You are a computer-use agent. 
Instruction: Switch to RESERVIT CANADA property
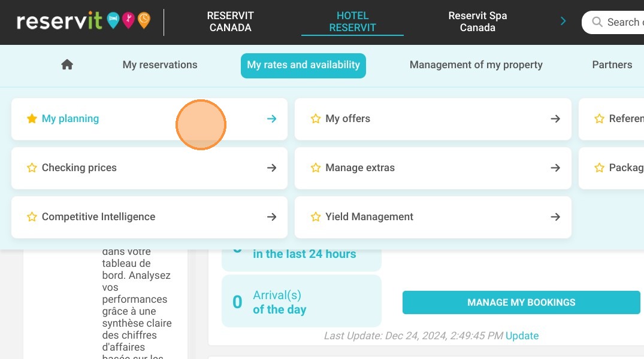tap(230, 22)
